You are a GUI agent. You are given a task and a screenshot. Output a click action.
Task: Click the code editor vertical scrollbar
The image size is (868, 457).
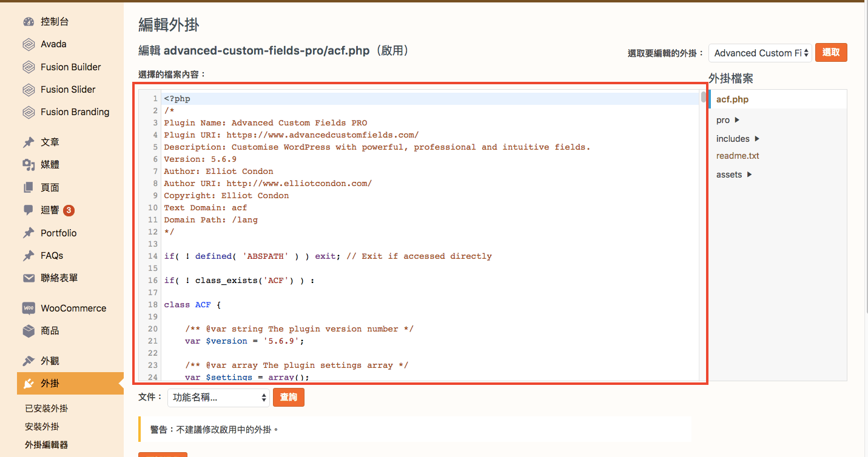pyautogui.click(x=704, y=98)
